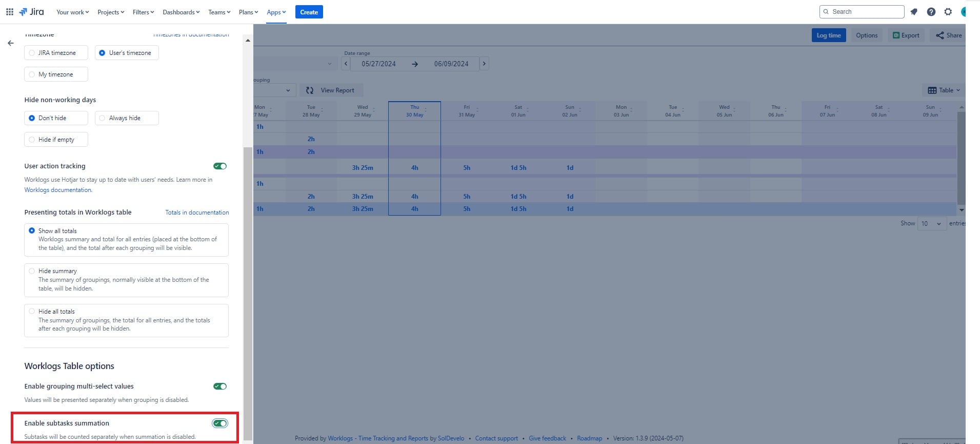Expand the Table view dropdown
This screenshot has height=444, width=980.
[x=944, y=90]
